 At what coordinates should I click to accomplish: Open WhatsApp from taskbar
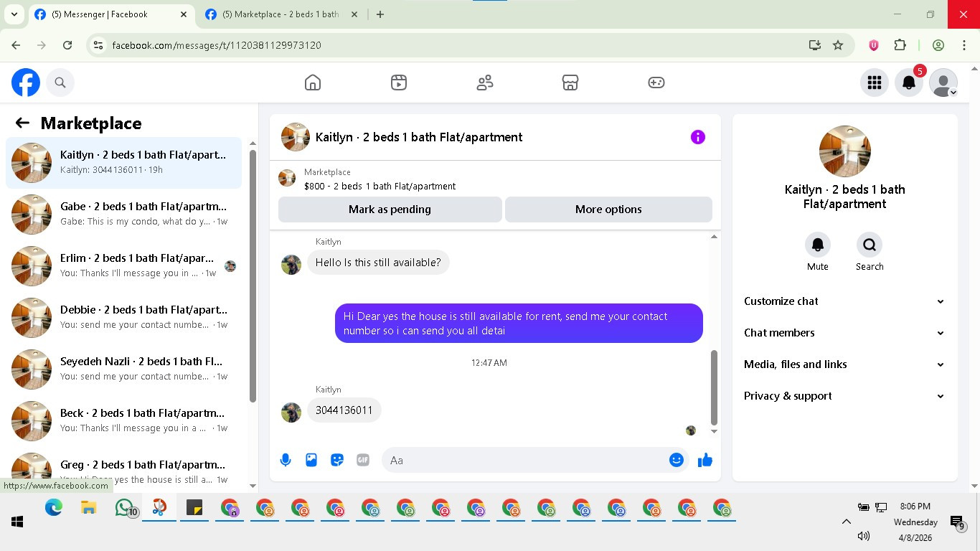pyautogui.click(x=123, y=508)
